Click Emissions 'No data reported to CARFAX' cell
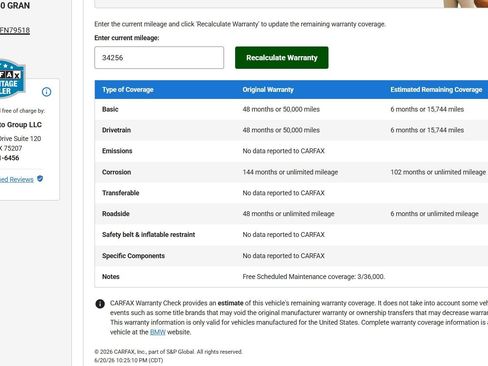 click(283, 151)
